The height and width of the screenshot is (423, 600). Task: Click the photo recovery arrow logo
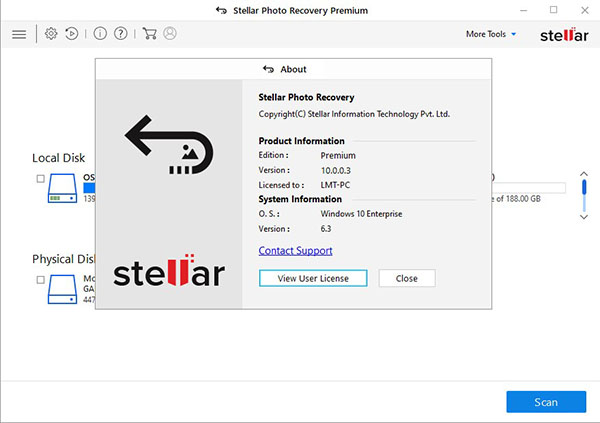point(169,145)
